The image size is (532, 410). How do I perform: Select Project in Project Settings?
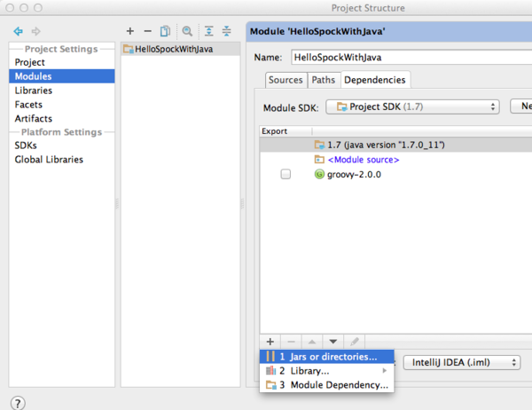click(x=62, y=62)
